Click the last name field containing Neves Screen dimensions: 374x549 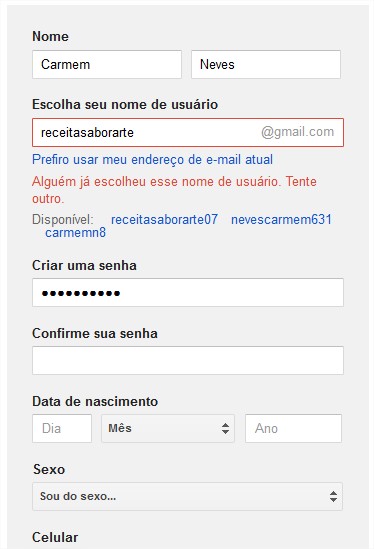pos(266,64)
